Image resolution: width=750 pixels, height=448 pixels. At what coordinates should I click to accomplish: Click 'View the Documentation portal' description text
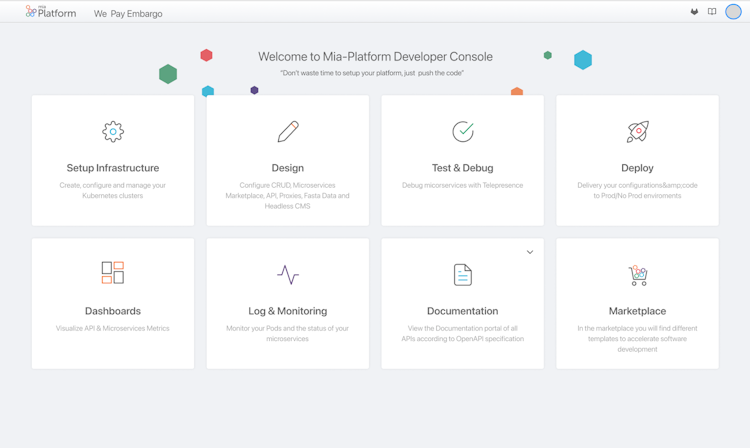point(463,333)
